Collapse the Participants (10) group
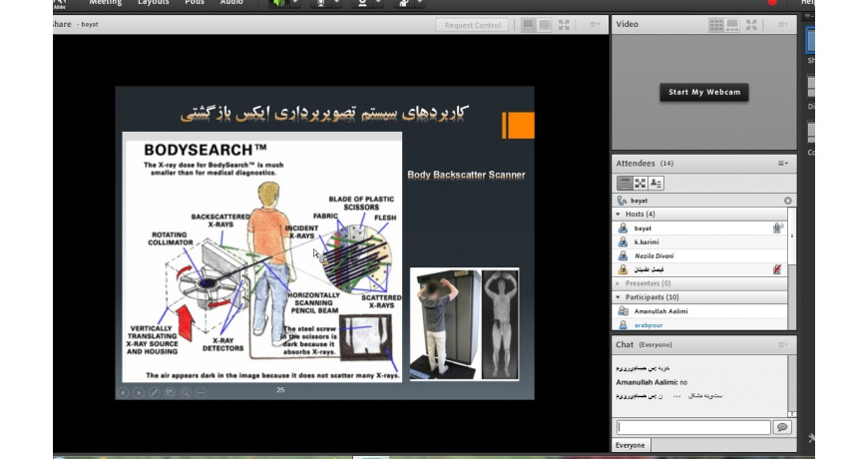The image size is (868, 459). click(x=618, y=297)
